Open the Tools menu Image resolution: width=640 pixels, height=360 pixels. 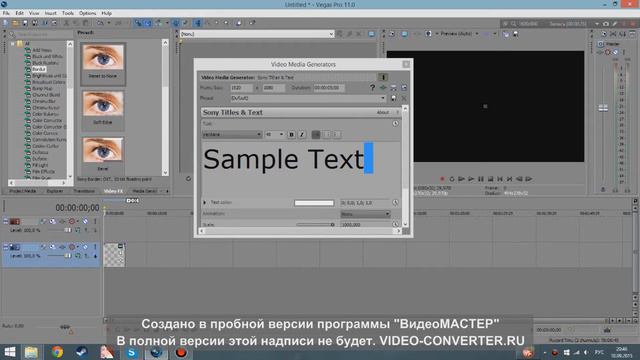(68, 13)
